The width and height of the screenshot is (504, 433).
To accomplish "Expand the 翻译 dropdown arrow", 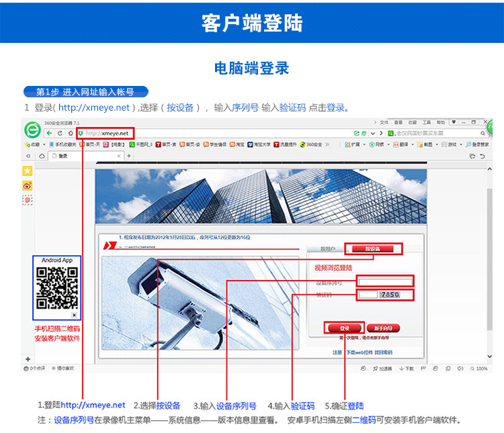I will tap(413, 144).
